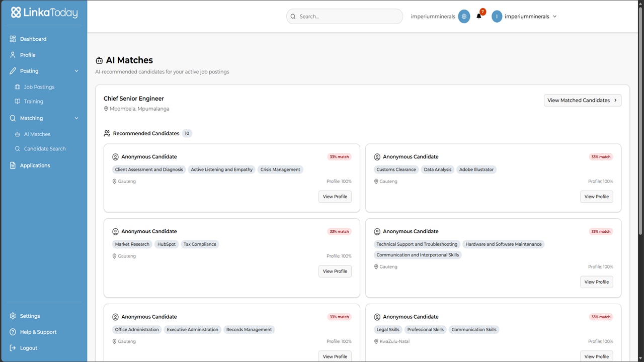The width and height of the screenshot is (644, 362).
Task: View profile of Customs Clearance candidate
Action: (597, 197)
